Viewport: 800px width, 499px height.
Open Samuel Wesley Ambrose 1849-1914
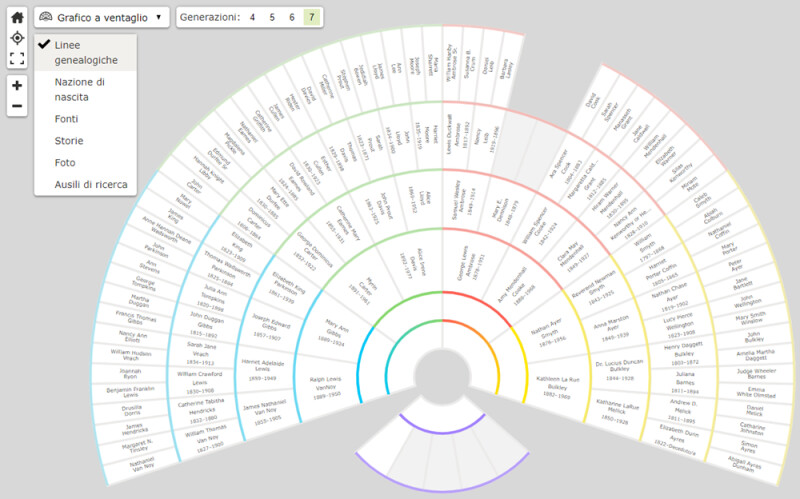pos(463,200)
